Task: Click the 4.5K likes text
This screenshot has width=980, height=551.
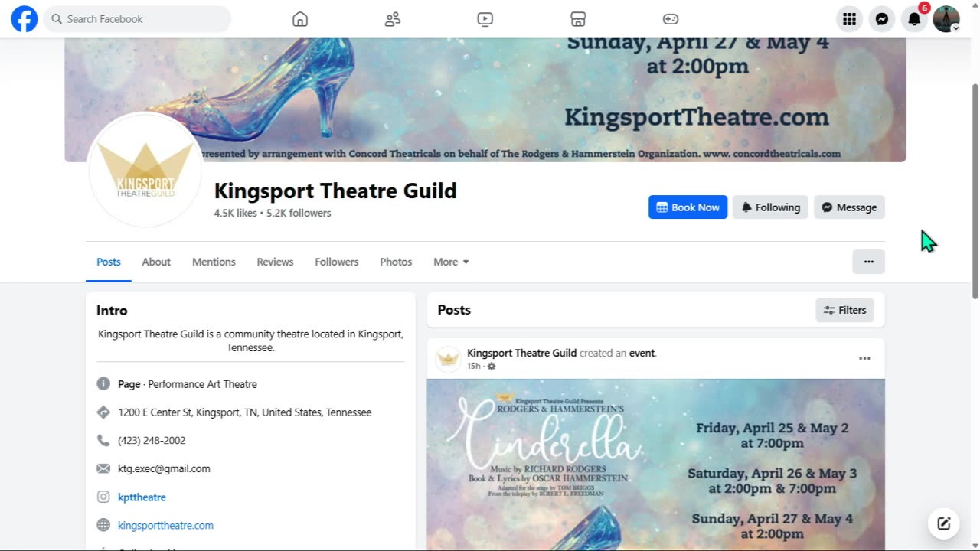Action: 235,213
